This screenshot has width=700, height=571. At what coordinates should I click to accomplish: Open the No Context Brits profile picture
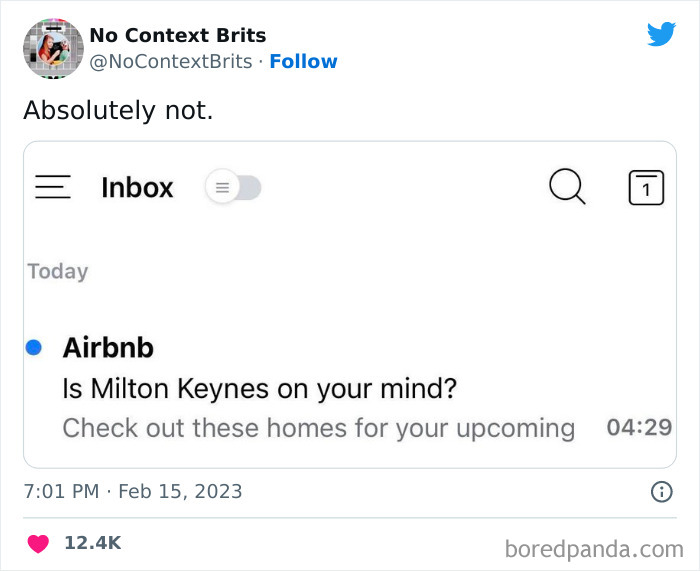point(53,47)
